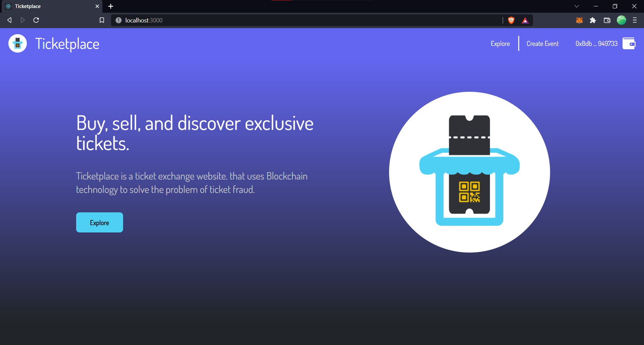
Task: Click the browser forward arrow
Action: click(x=23, y=20)
